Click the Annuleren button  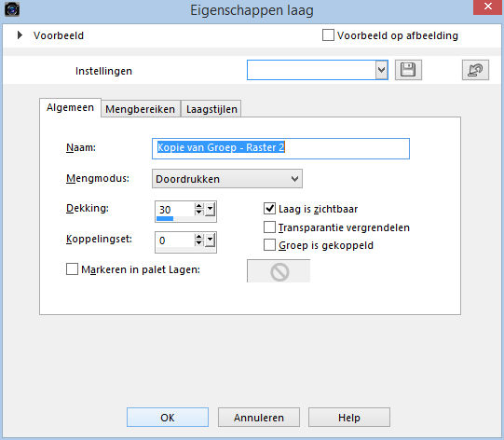click(x=259, y=418)
